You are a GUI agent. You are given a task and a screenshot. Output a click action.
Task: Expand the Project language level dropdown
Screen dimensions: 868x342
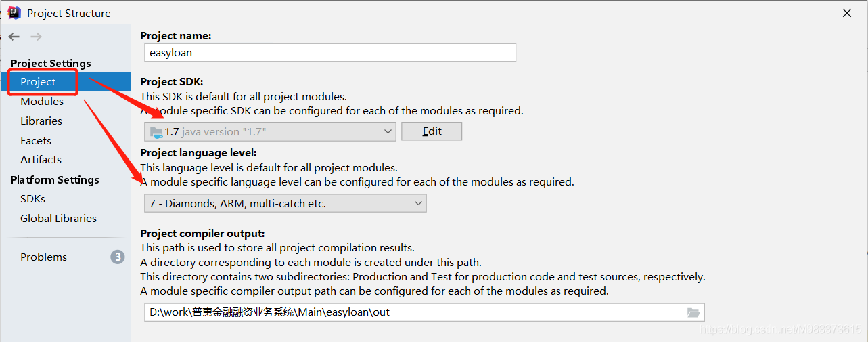[419, 203]
